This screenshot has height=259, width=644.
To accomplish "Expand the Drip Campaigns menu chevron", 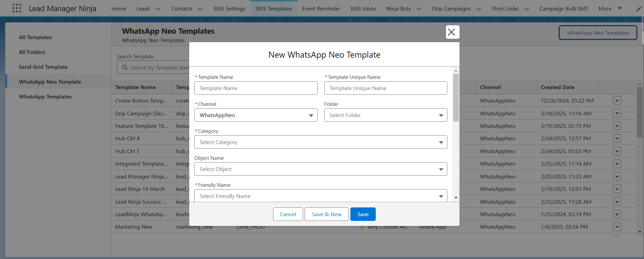I will pos(478,9).
